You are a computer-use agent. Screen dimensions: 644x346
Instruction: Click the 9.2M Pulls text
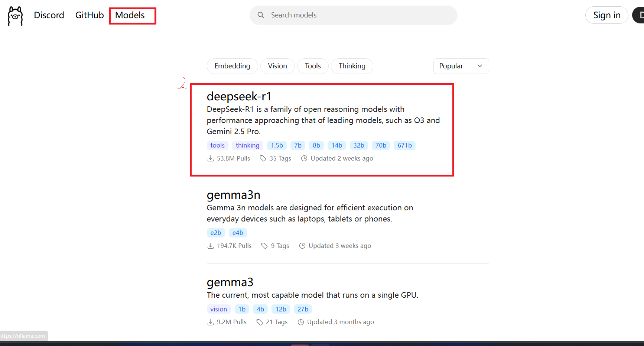232,322
